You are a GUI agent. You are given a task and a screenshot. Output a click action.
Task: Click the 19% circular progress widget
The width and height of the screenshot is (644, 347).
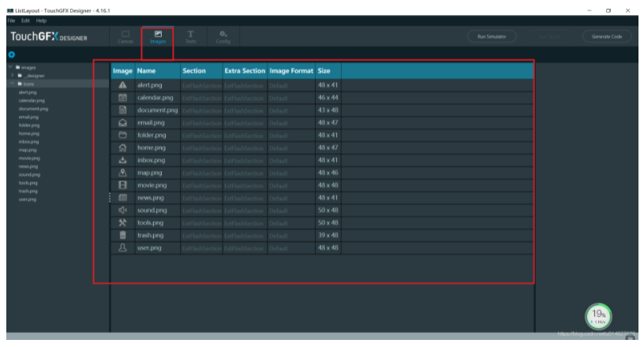(598, 316)
